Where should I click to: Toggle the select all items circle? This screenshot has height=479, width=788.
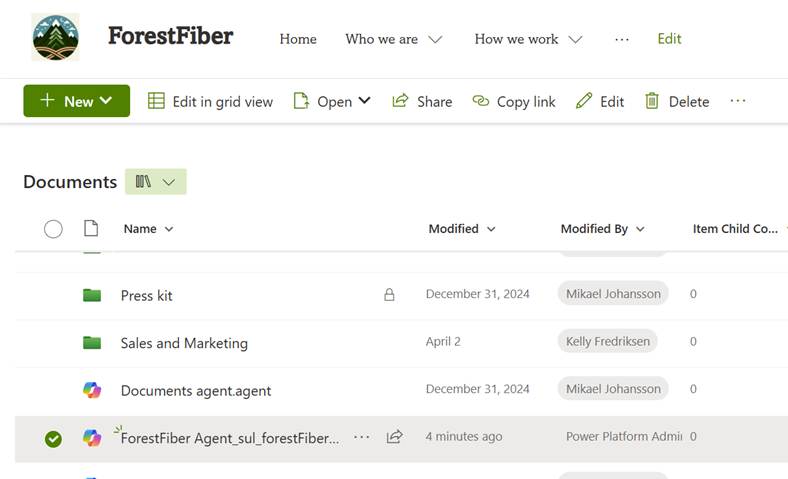click(x=54, y=229)
